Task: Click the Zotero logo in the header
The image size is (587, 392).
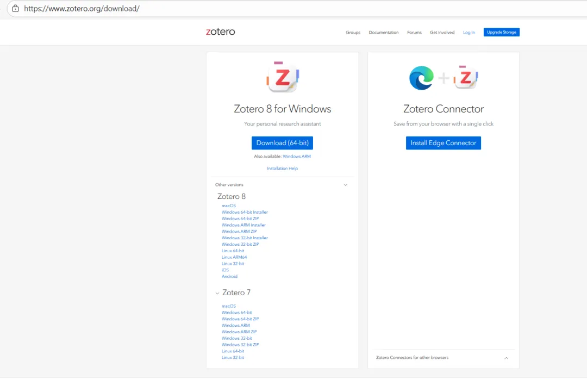Action: 221,32
